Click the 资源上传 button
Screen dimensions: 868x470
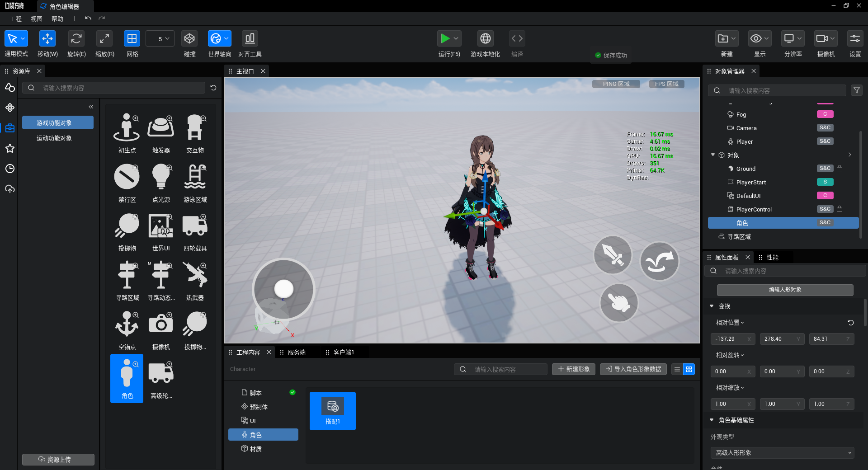pos(58,460)
